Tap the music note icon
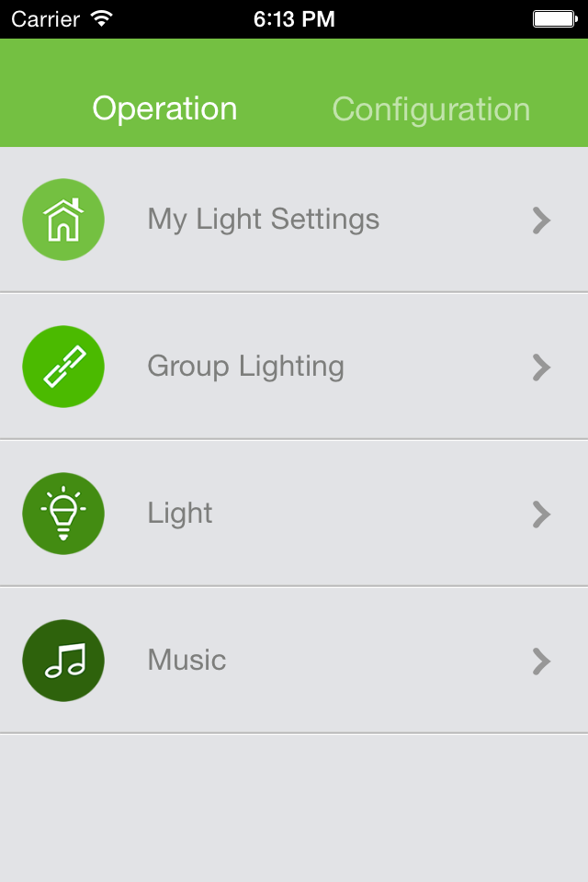588x882 pixels. 63,661
